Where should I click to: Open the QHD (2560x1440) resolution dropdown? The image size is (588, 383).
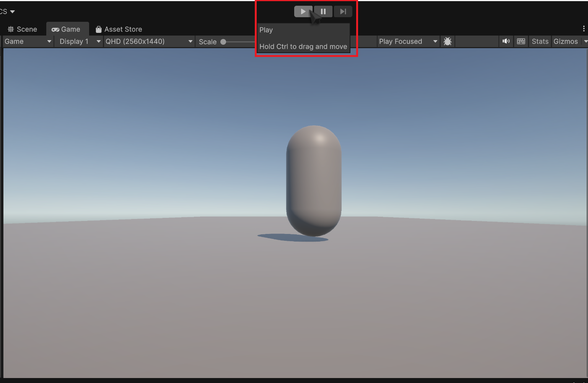coord(148,41)
